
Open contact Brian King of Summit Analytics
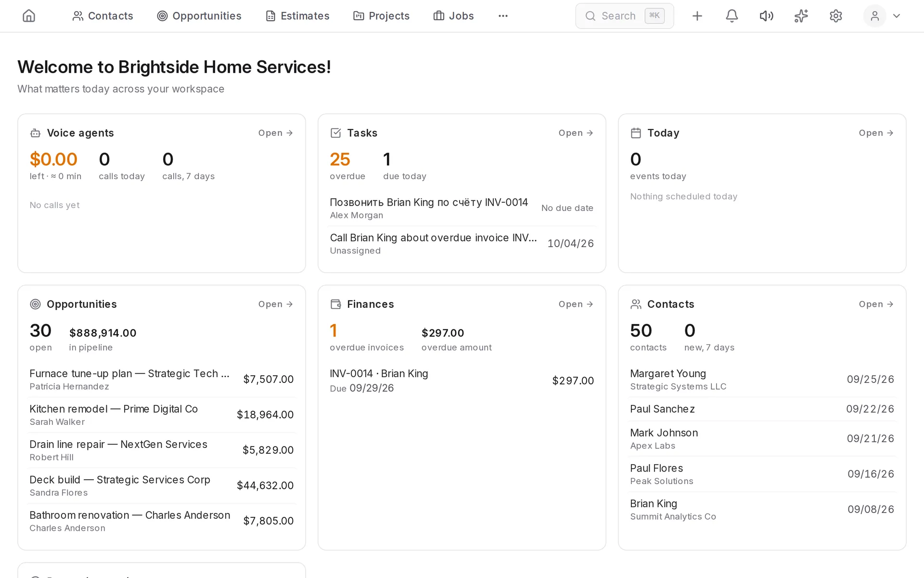point(762,510)
